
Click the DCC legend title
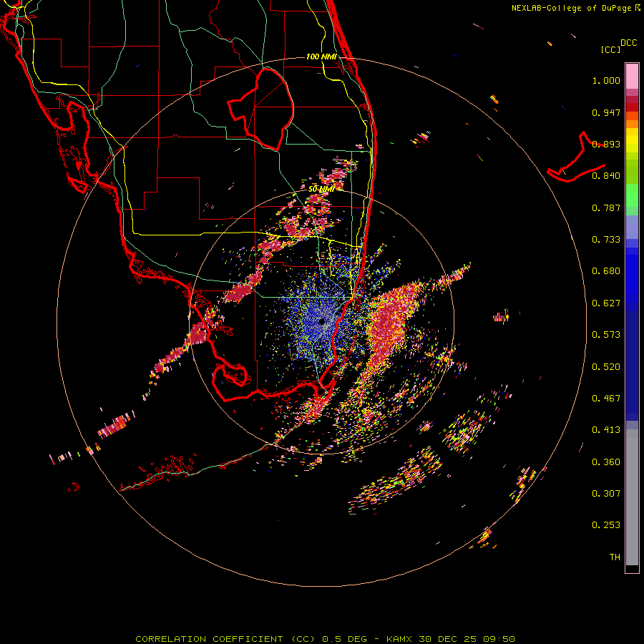629,43
